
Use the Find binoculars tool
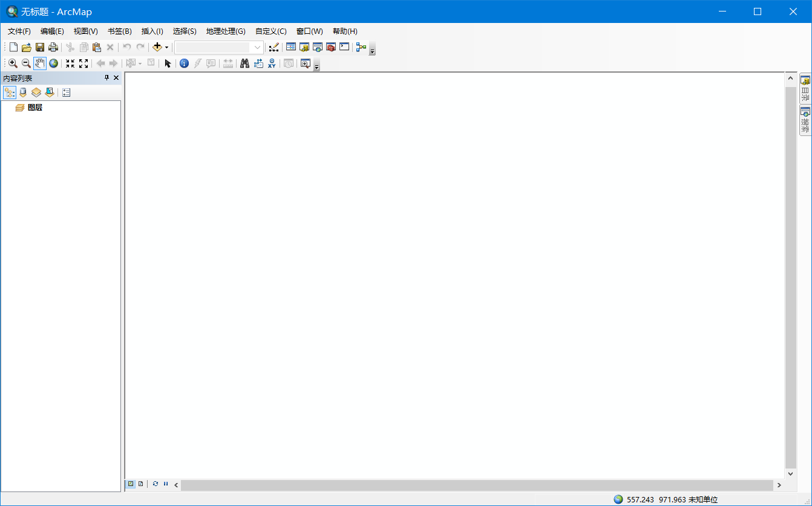tap(244, 63)
